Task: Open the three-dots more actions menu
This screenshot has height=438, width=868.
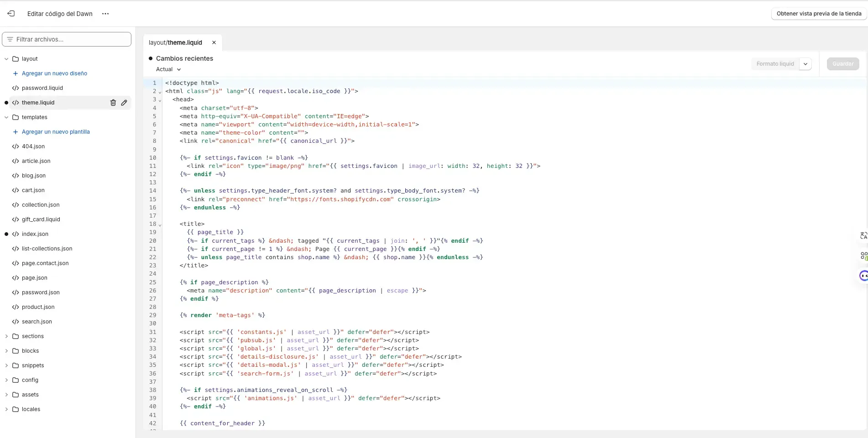Action: [x=105, y=14]
